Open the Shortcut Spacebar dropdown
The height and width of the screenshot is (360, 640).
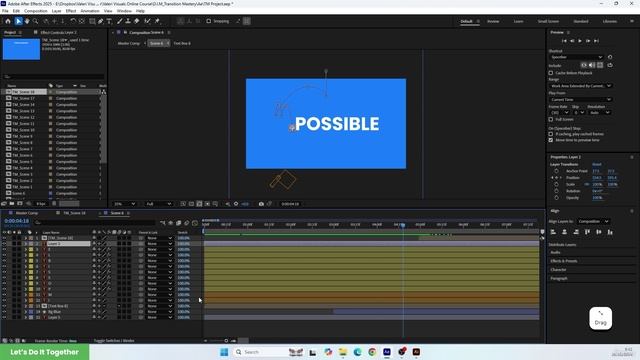[576, 57]
